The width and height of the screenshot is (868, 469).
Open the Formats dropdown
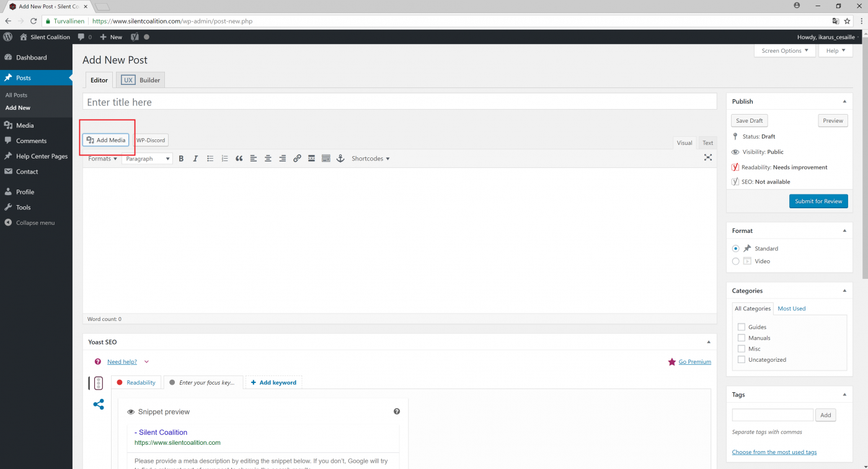[102, 159]
